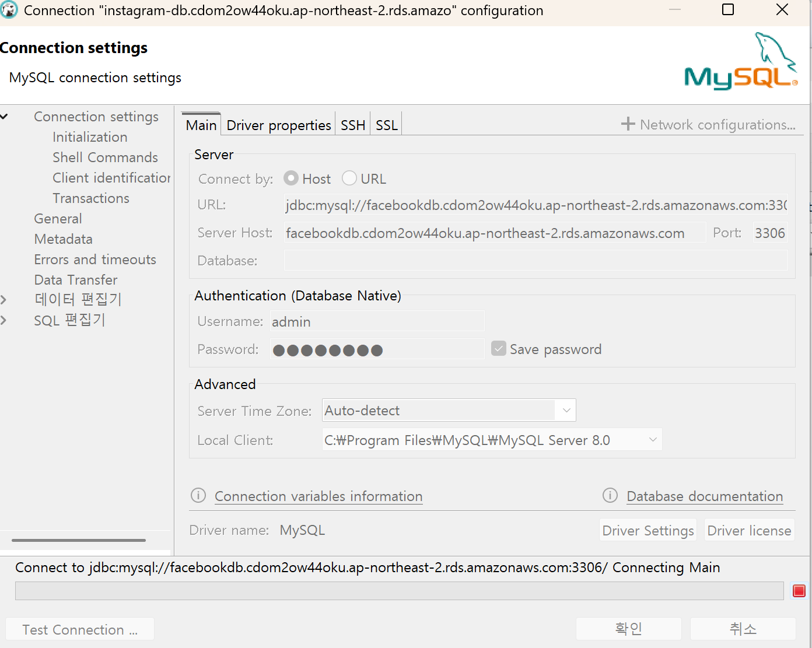Select 데이터 편집기 in the tree
The width and height of the screenshot is (812, 648).
coord(78,300)
